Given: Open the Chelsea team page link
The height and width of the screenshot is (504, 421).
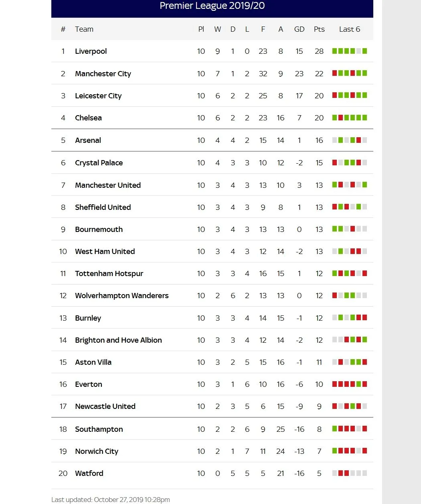Looking at the screenshot, I should point(88,118).
